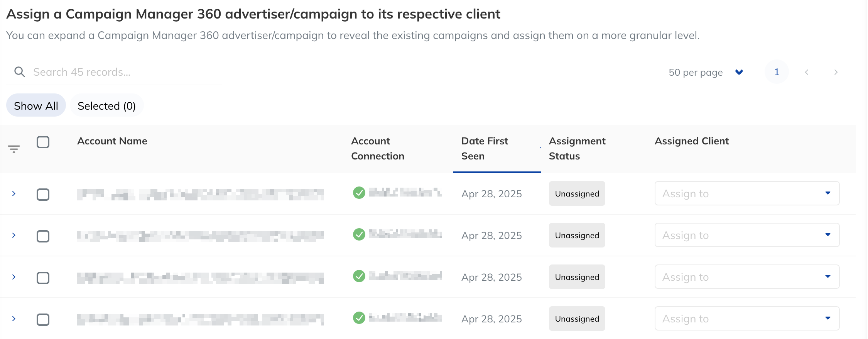Go to previous page arrow
This screenshot has width=868, height=339.
[807, 72]
